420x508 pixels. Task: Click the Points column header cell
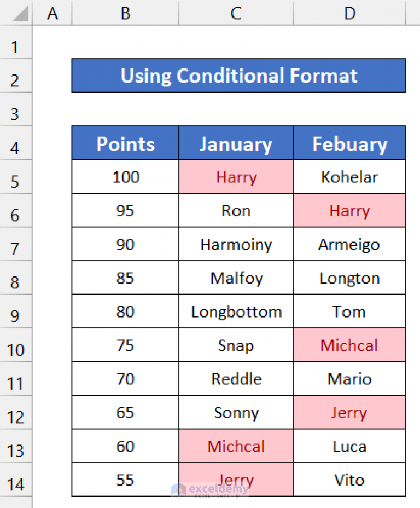point(125,143)
